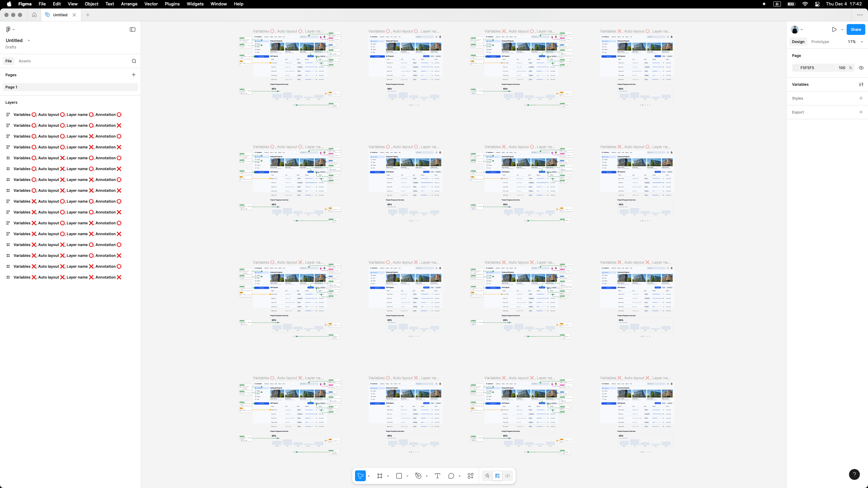
Task: Collapse the left sidebar panel
Action: (x=133, y=29)
